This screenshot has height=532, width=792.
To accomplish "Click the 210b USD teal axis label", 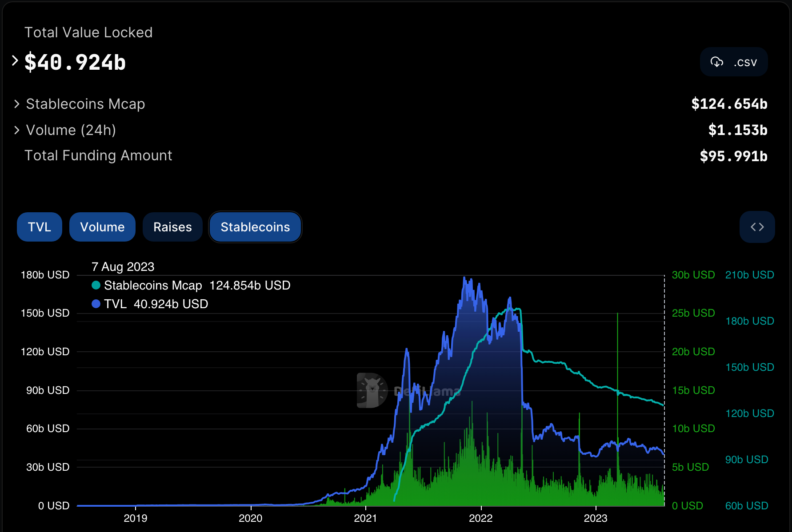I will (x=750, y=275).
